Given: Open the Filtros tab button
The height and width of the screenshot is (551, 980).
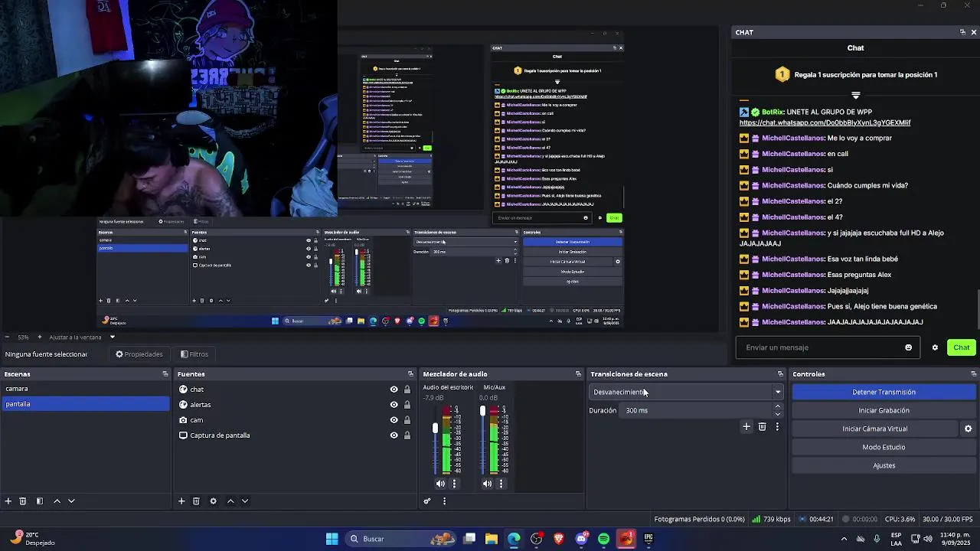Looking at the screenshot, I should point(194,354).
